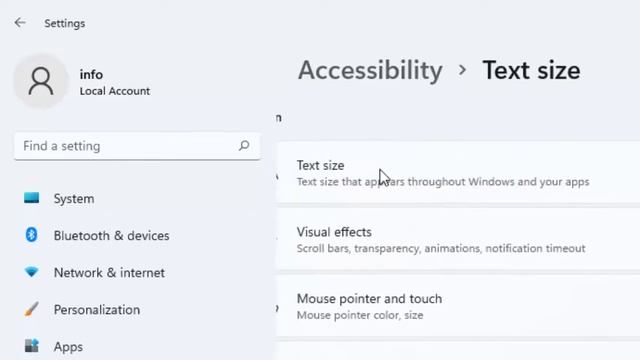Click the 'Mouse pointer color, size' description
The width and height of the screenshot is (640, 360).
click(360, 315)
